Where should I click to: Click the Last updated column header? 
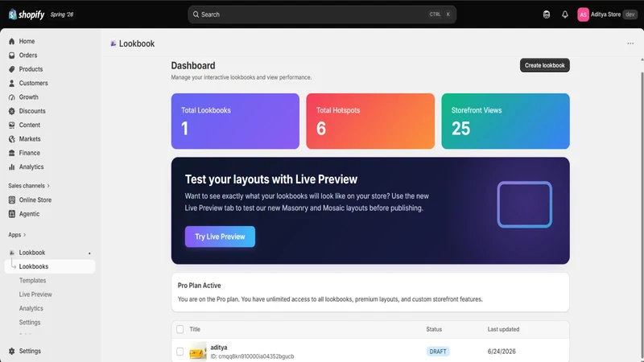(503, 329)
